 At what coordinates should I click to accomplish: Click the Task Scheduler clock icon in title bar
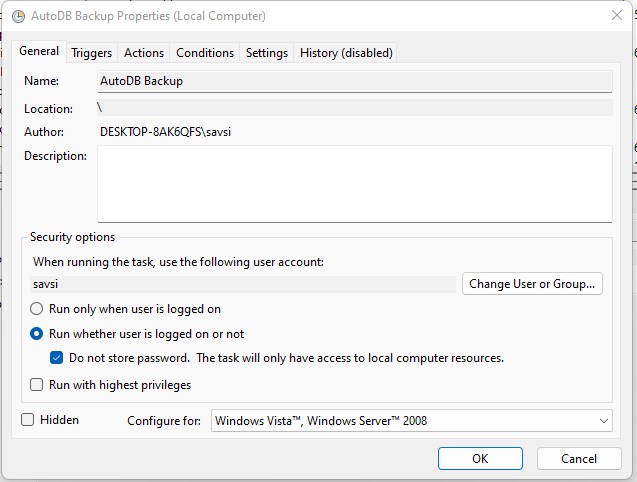[x=18, y=16]
